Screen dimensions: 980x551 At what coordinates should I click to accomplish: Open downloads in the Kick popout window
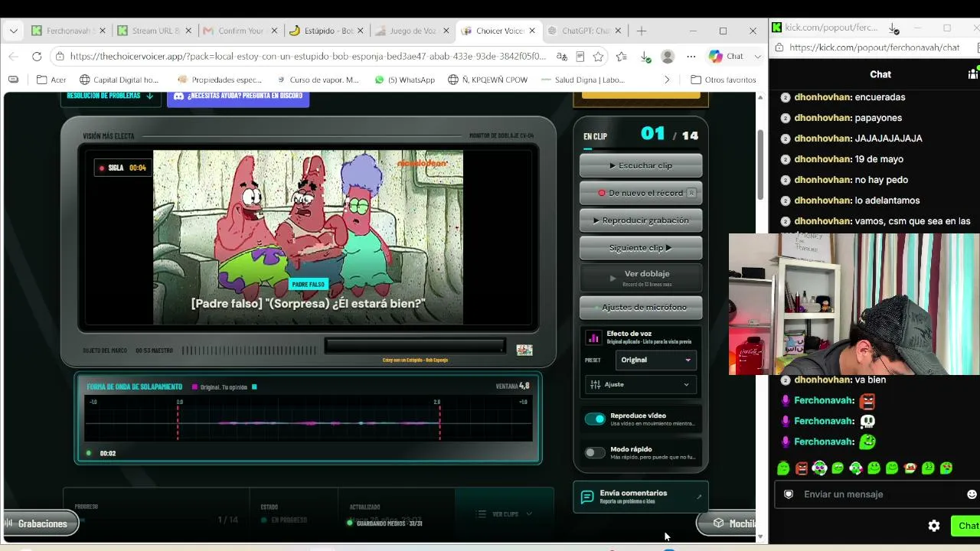[x=893, y=28]
